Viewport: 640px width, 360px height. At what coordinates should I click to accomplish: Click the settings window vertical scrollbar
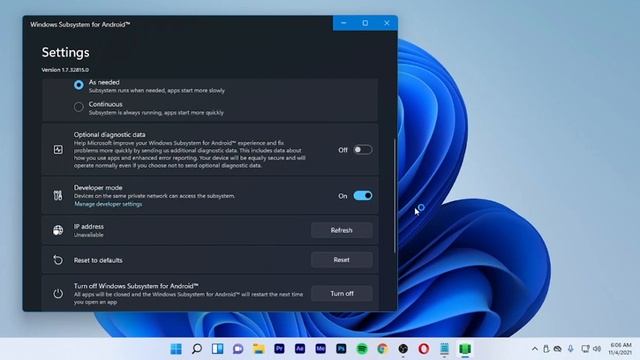395,196
